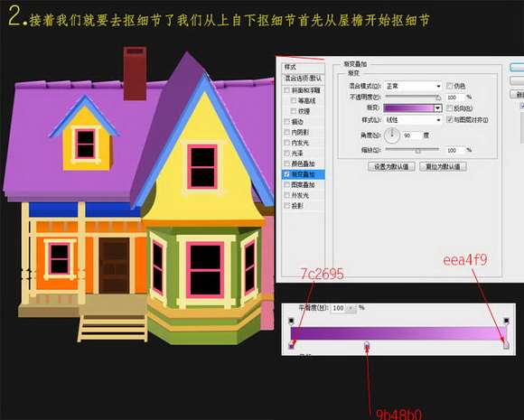The height and width of the screenshot is (420, 524).
Task: Select 样式 (Styles) entry in list
Action: pos(303,67)
